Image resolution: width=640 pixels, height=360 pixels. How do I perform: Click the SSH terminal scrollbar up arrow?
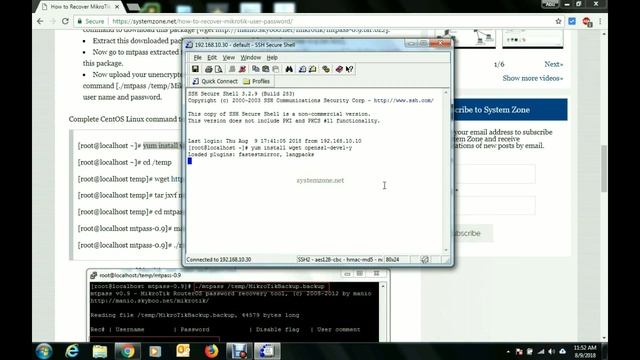[x=446, y=93]
